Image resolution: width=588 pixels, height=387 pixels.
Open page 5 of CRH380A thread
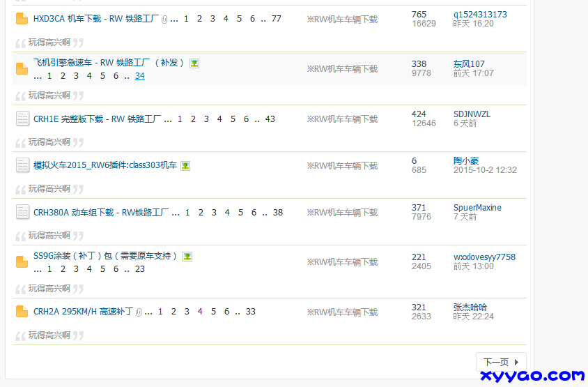(240, 213)
